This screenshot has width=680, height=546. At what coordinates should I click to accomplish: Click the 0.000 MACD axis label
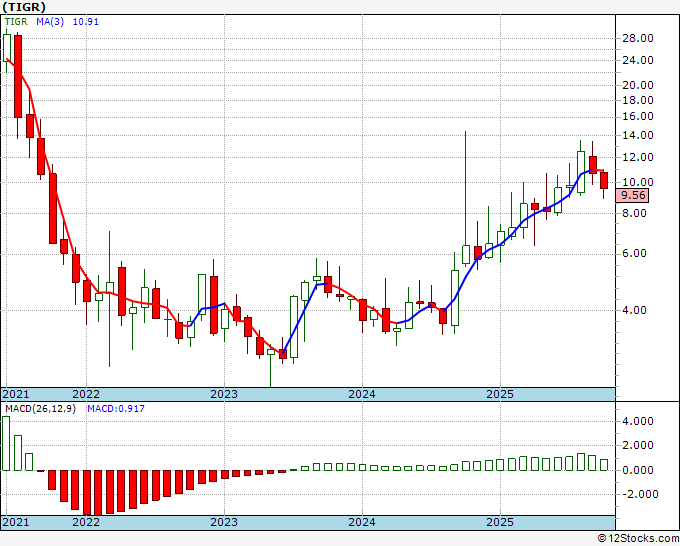[x=638, y=470]
